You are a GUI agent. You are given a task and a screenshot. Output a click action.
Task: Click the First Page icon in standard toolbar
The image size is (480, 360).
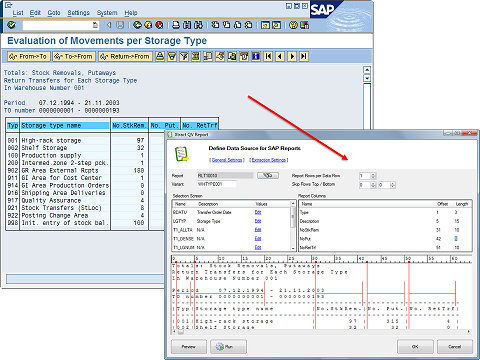[215, 25]
